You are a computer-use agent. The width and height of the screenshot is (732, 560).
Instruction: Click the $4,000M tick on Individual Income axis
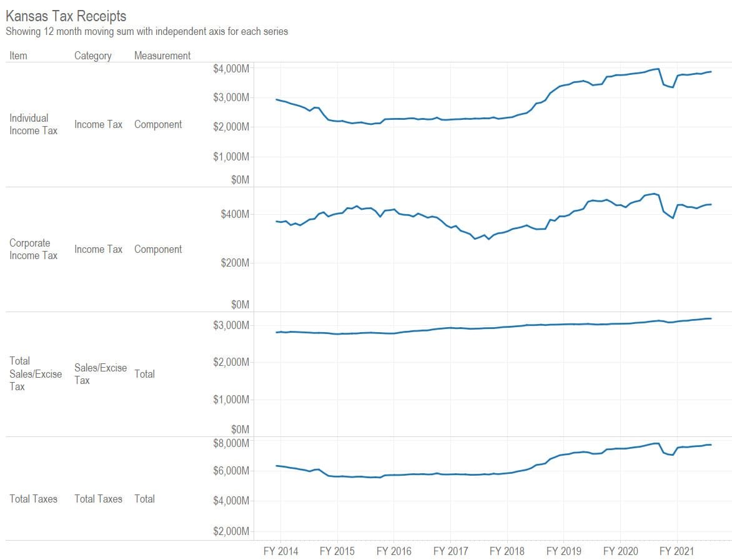point(231,69)
